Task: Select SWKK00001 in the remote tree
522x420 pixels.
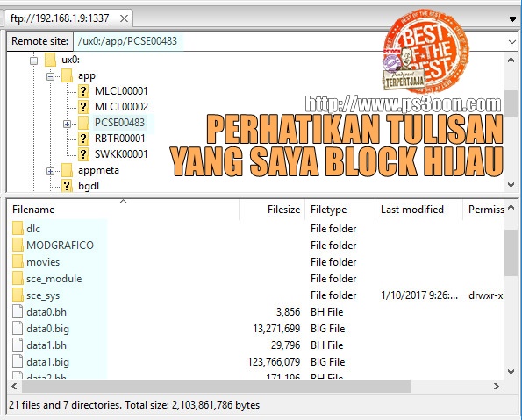Action: coord(121,154)
